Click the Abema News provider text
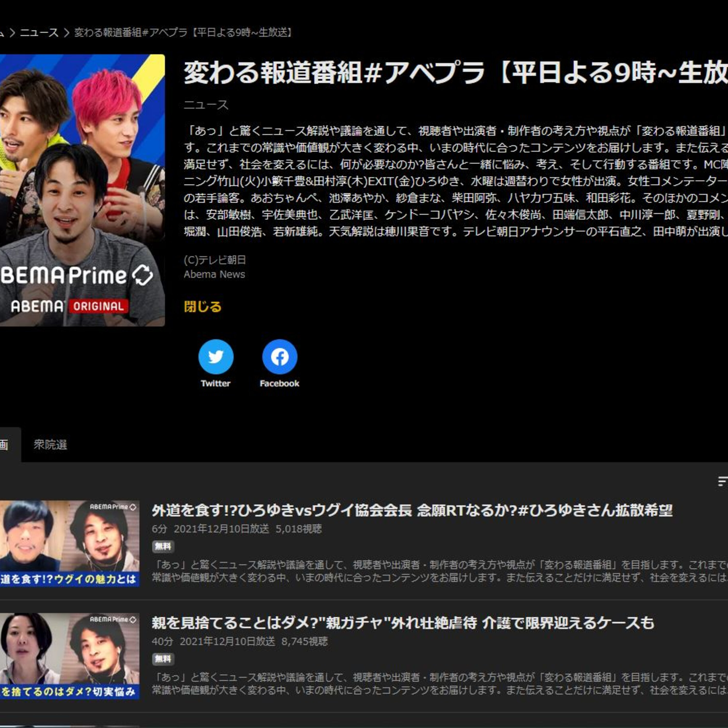The image size is (728, 728). [215, 274]
